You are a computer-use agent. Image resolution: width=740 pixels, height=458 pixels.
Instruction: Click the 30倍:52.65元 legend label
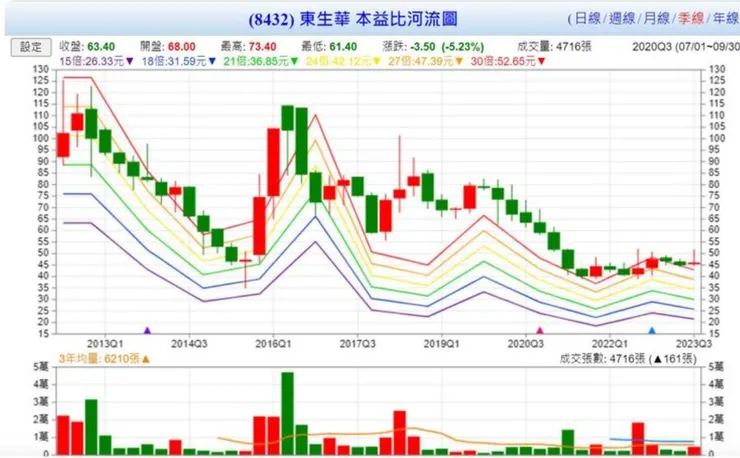[x=504, y=61]
